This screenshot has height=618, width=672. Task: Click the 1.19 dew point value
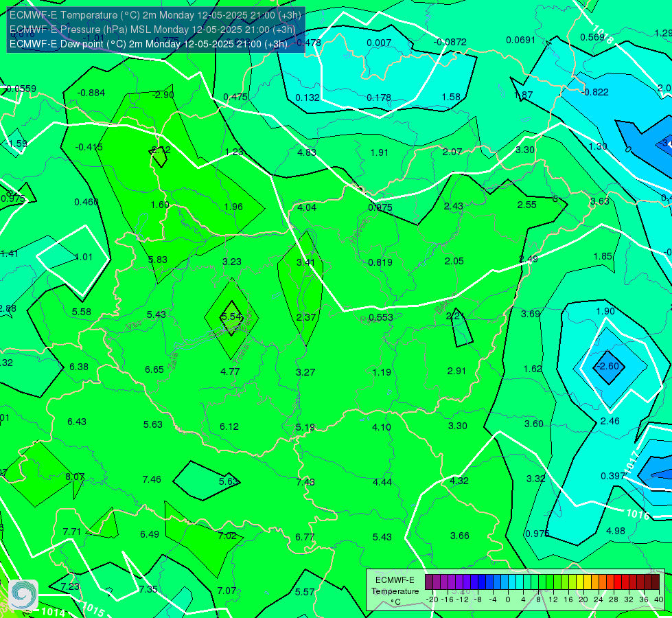point(382,372)
